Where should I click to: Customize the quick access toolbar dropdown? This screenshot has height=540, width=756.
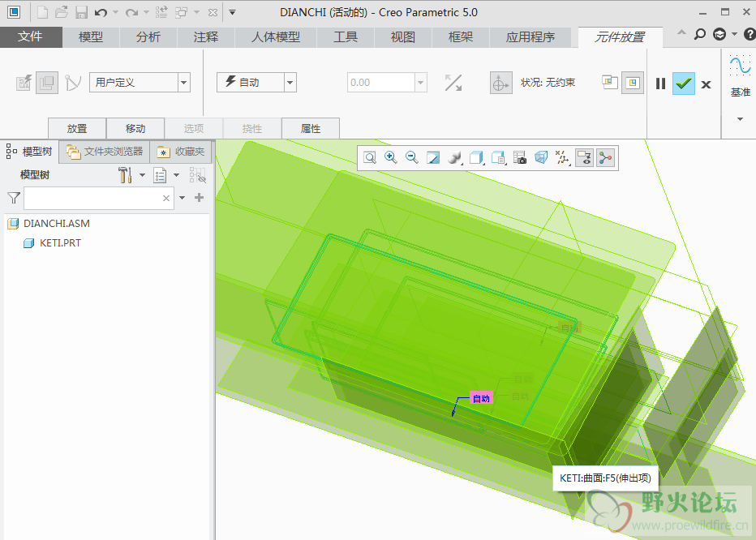[x=232, y=12]
